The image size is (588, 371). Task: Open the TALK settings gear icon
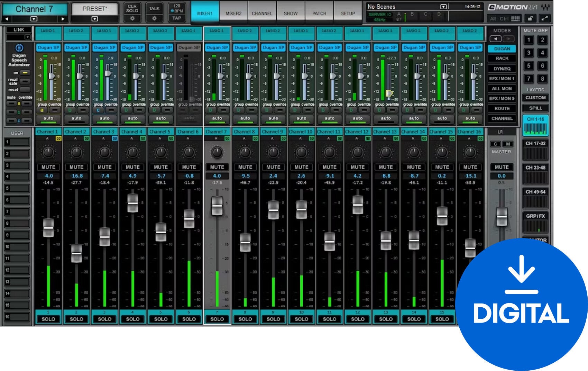click(154, 19)
